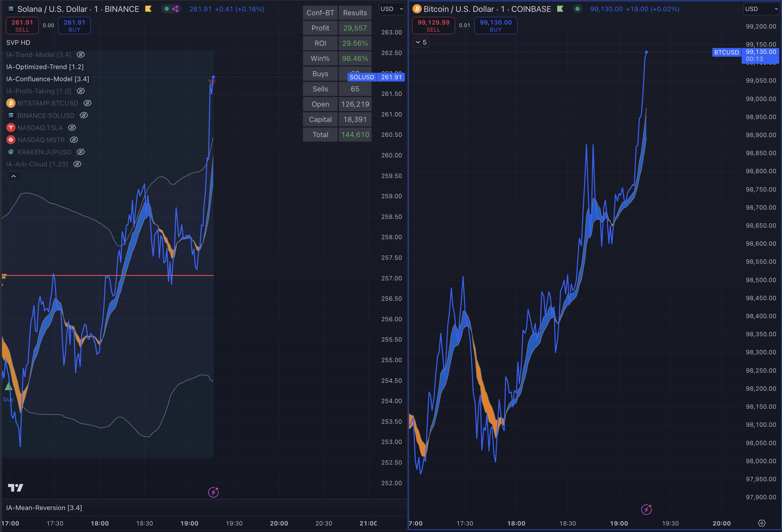
Task: Open USD currency dropdown on Solana chart
Action: point(392,9)
